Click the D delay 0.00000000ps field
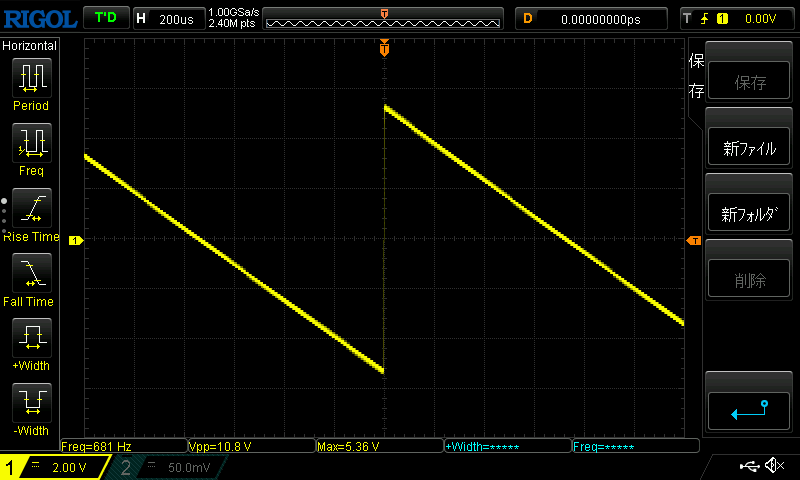800x480 pixels. (591, 19)
